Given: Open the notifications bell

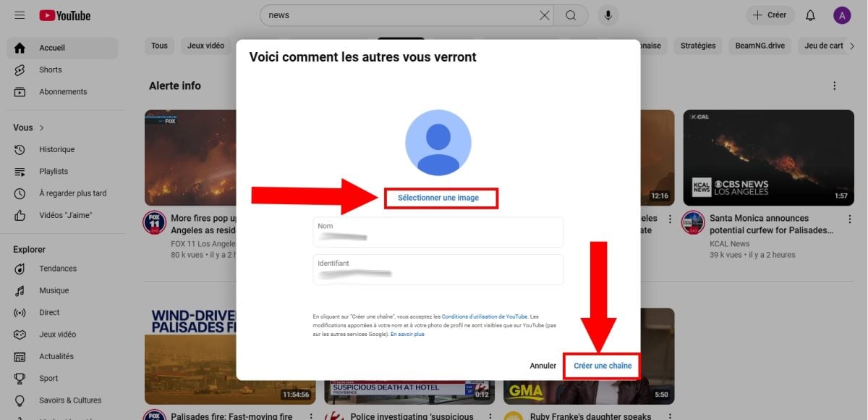Looking at the screenshot, I should [810, 15].
